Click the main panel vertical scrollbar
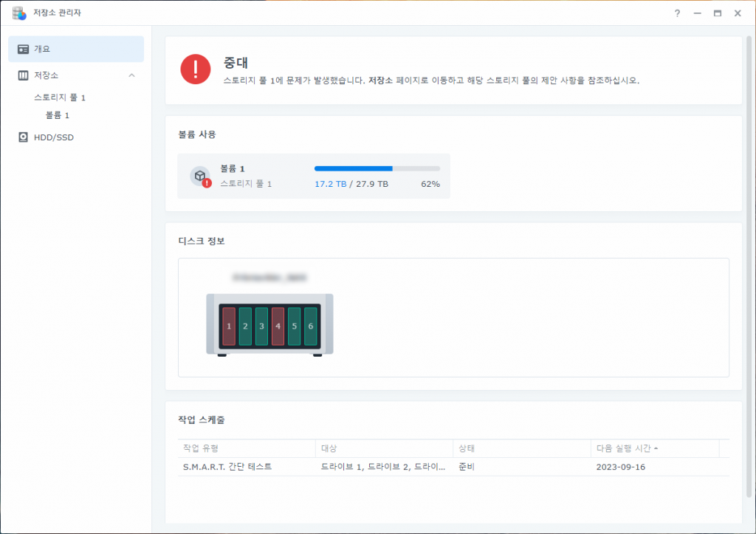The width and height of the screenshot is (756, 534). point(749,267)
